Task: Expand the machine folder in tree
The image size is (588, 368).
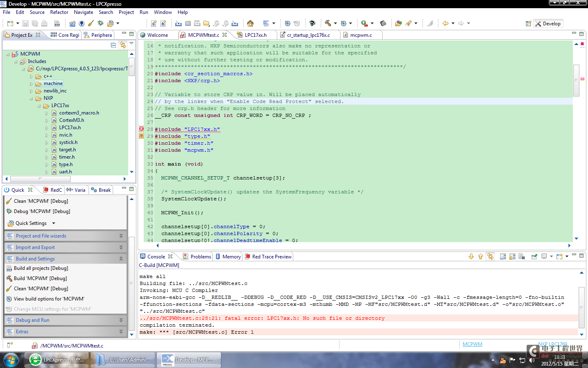Action: (x=31, y=84)
